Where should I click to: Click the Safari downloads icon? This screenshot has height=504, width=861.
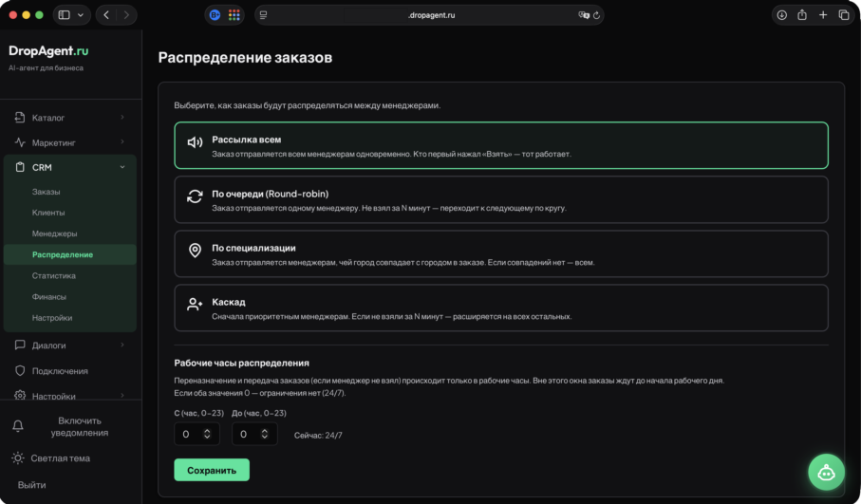click(x=781, y=15)
